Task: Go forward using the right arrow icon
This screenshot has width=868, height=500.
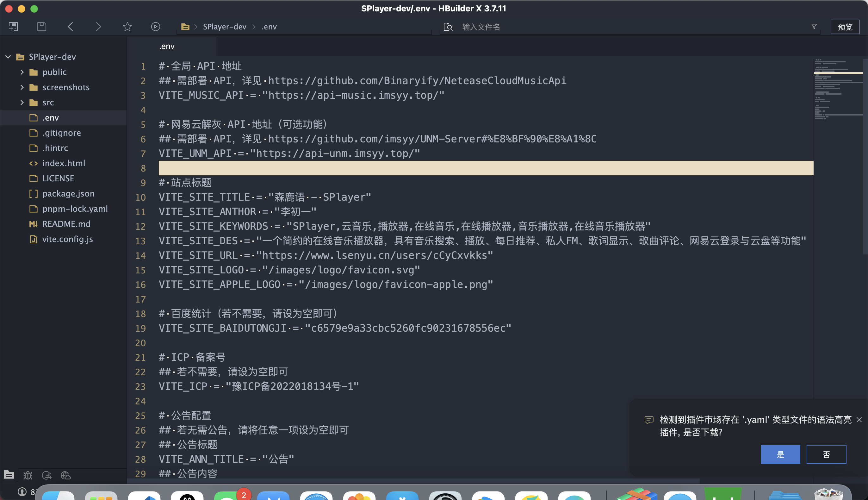Action: [98, 27]
